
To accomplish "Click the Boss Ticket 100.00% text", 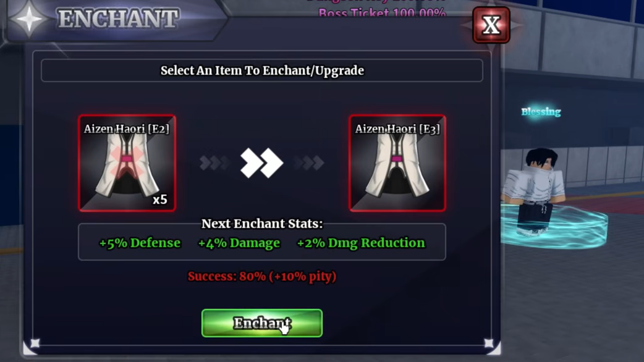I will coord(382,13).
